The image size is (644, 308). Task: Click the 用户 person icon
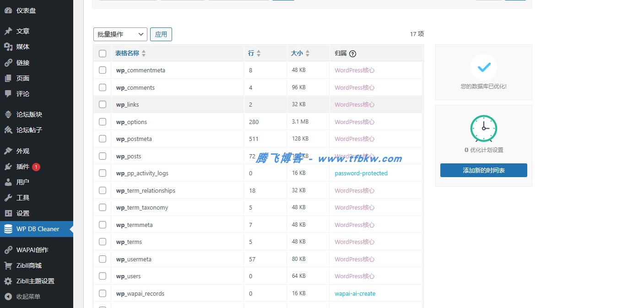click(8, 182)
